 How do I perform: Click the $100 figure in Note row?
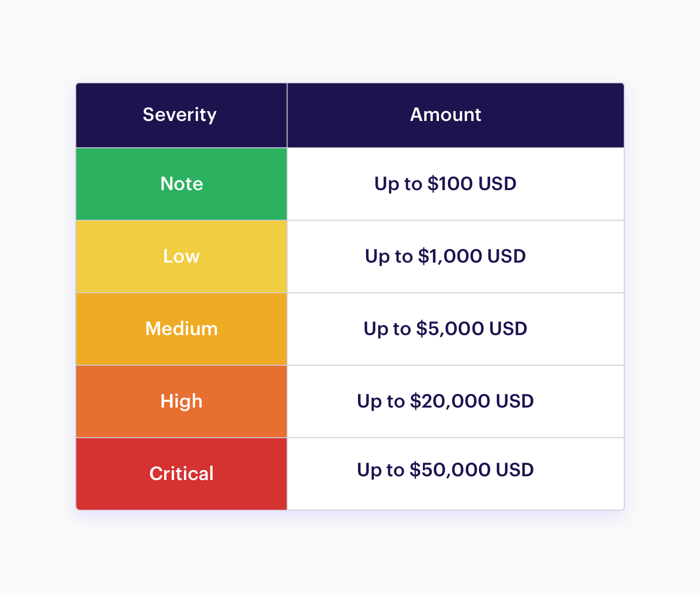click(x=450, y=184)
